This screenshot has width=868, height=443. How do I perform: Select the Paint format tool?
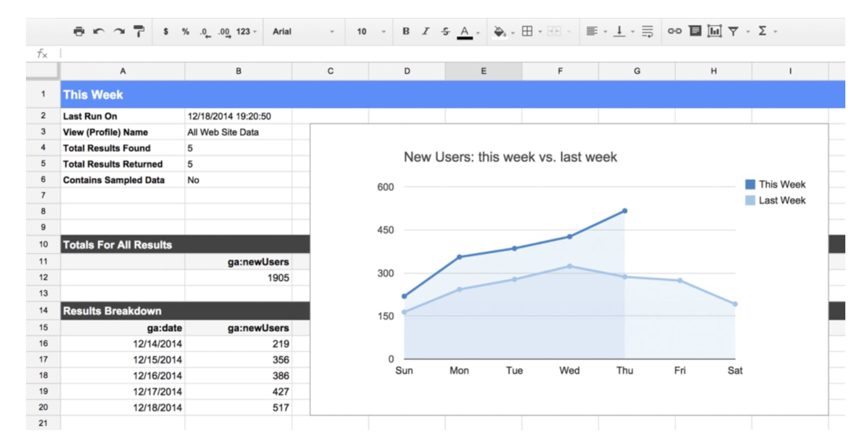[139, 31]
